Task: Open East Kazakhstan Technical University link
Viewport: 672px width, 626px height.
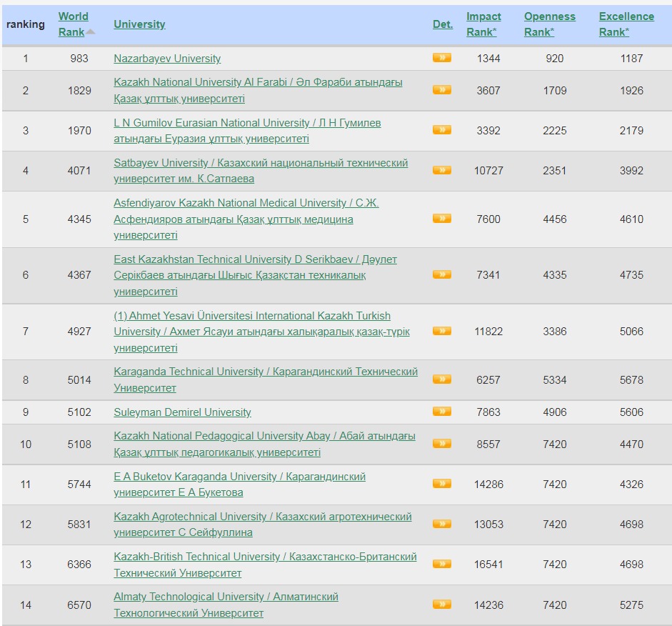Action: click(x=255, y=259)
